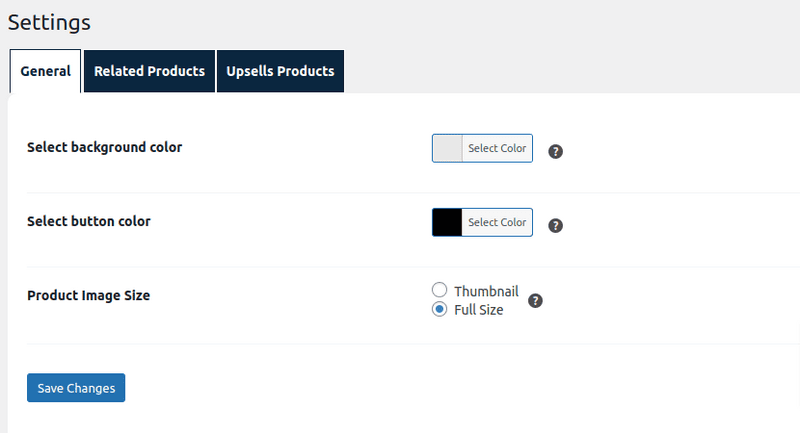This screenshot has width=800, height=433.
Task: Click the "Select background color" label
Action: pyautogui.click(x=104, y=147)
